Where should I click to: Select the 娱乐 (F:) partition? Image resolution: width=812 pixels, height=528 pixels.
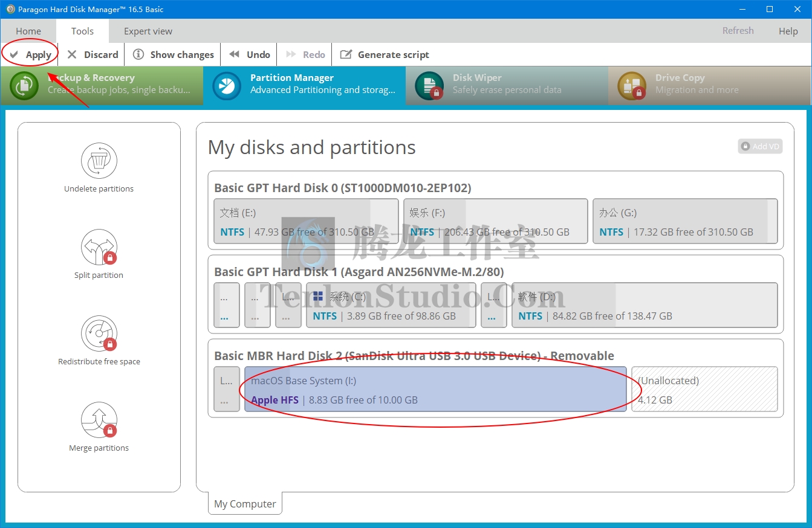point(496,221)
